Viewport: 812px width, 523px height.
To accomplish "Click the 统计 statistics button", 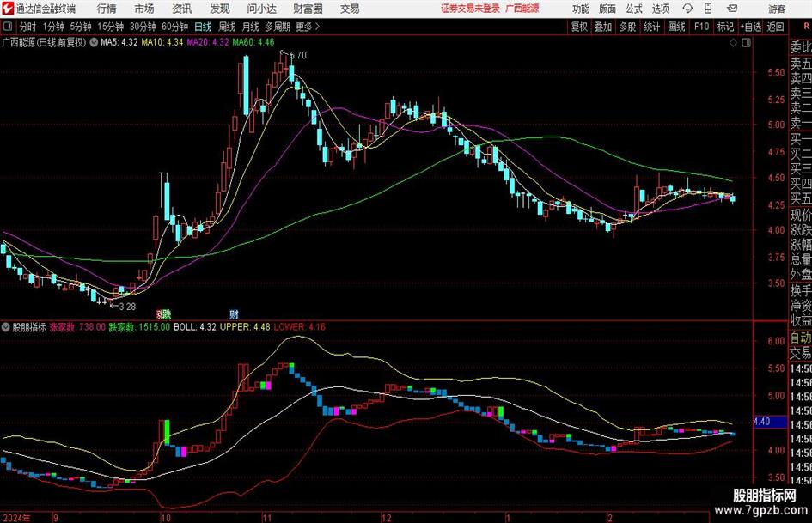I will (x=652, y=27).
